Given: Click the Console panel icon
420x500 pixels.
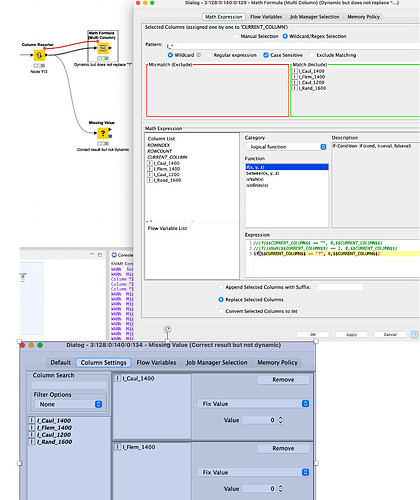Looking at the screenshot, I should (x=114, y=255).
